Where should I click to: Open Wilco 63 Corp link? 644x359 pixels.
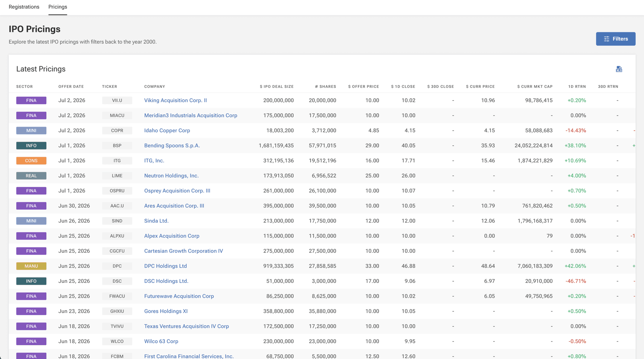pos(161,341)
